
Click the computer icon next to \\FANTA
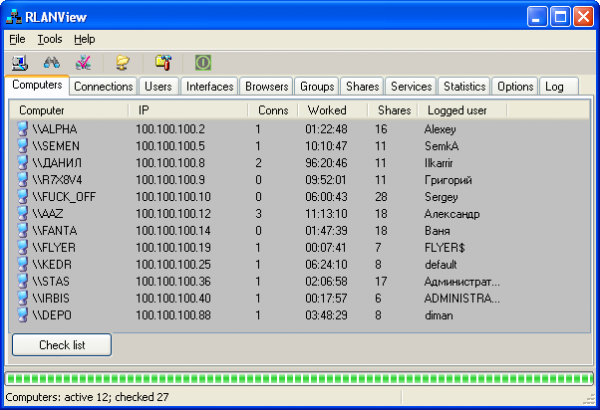tap(23, 230)
